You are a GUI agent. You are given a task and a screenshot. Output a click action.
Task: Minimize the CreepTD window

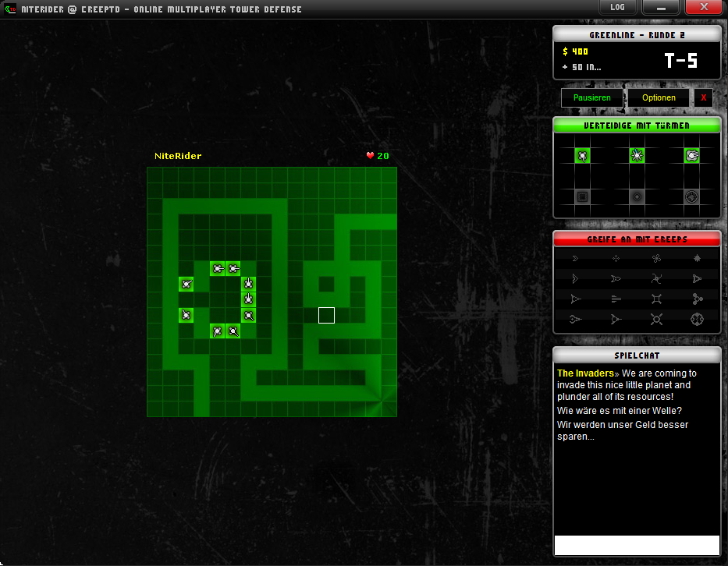661,8
